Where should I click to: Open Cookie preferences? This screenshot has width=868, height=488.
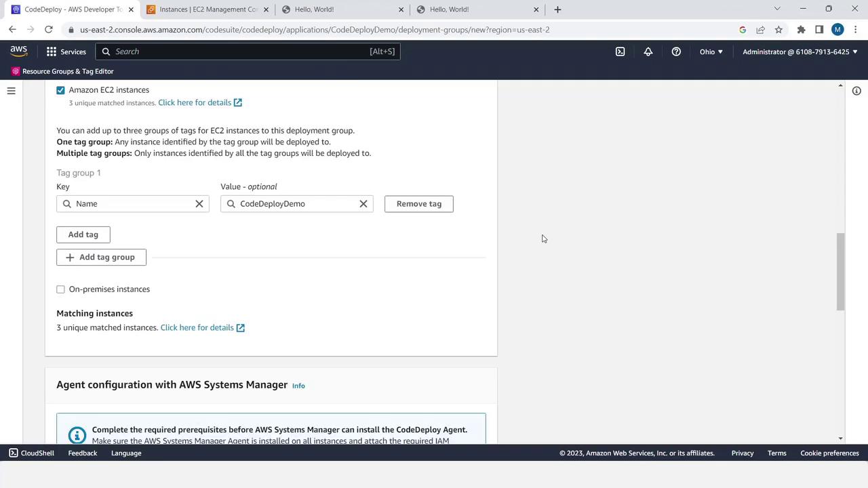[829, 453]
